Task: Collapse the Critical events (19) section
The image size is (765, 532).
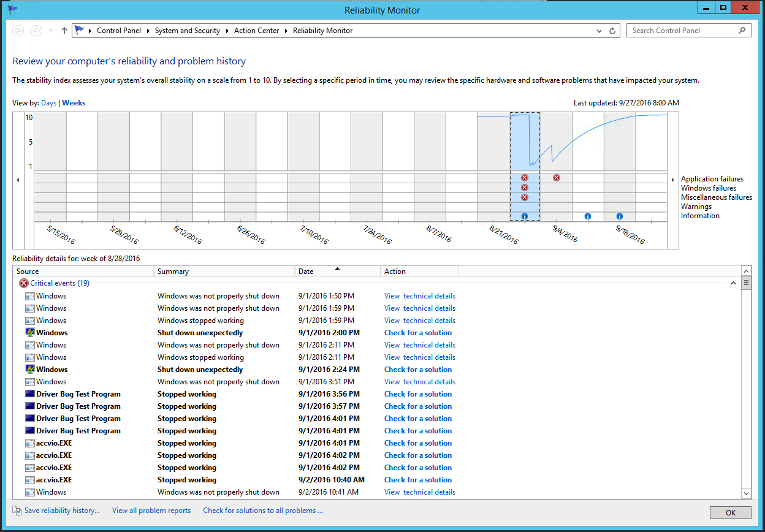Action: point(733,283)
